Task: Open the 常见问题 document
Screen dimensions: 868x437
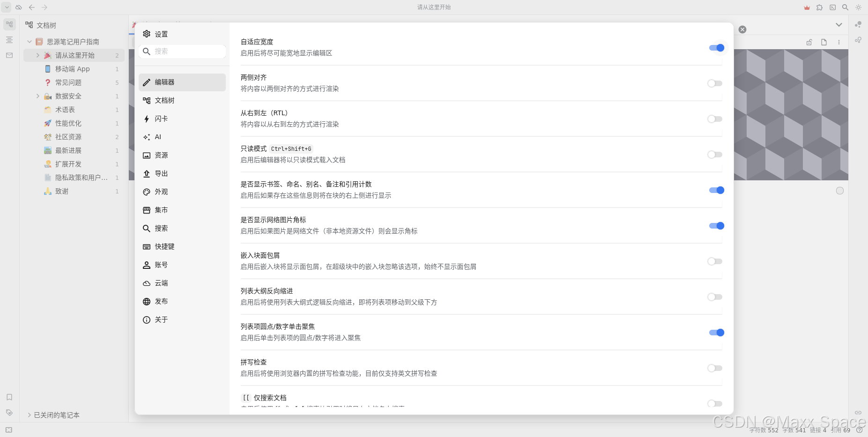Action: 74,82
